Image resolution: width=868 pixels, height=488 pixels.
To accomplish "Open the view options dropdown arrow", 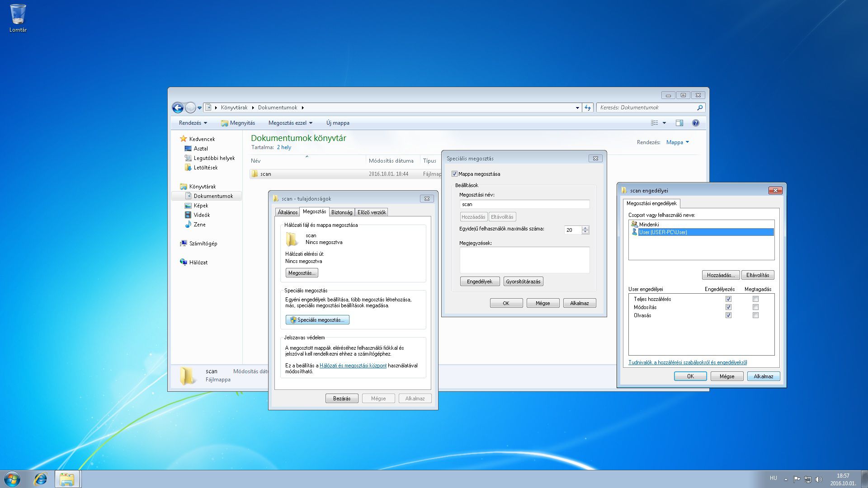I will [664, 123].
